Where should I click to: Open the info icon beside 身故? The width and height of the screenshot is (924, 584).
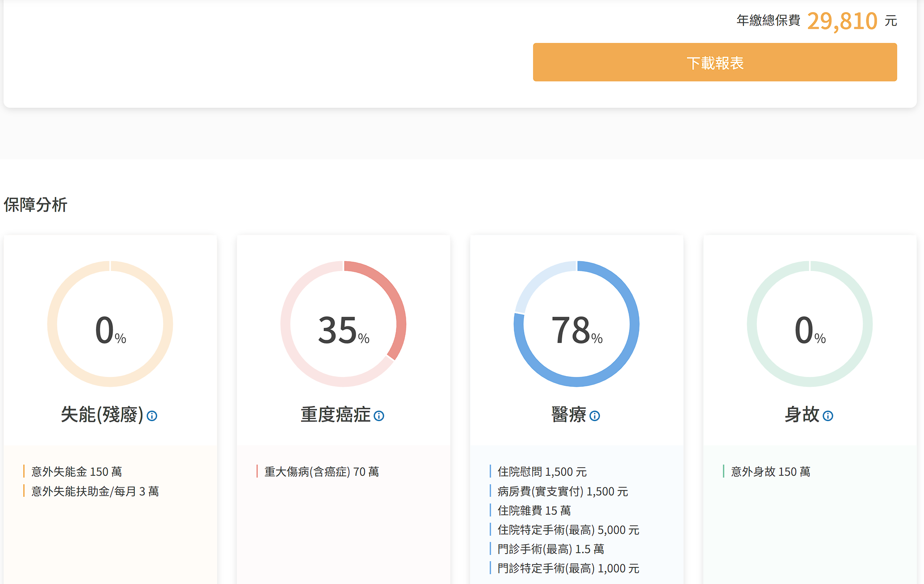(x=828, y=416)
